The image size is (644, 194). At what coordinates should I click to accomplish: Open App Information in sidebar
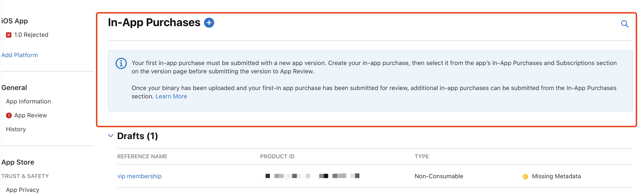click(x=28, y=101)
